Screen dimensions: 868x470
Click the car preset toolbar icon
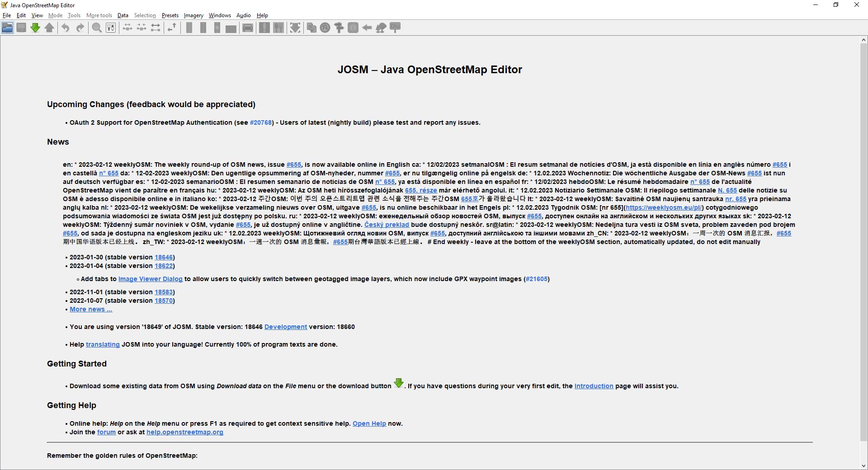click(248, 28)
